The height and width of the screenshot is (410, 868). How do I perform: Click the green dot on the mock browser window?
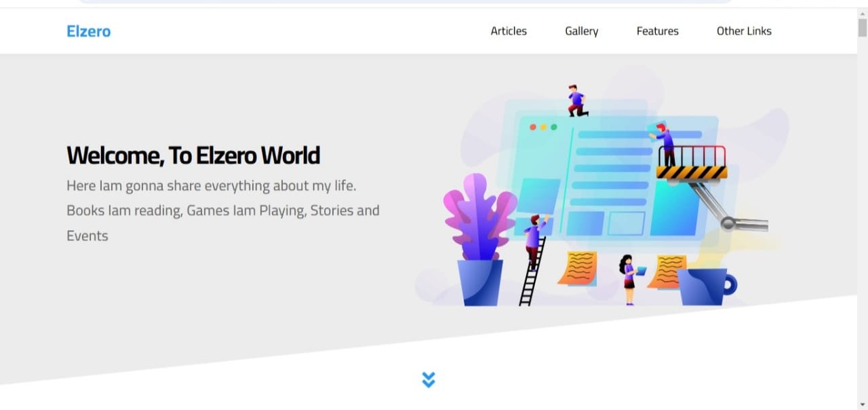555,126
